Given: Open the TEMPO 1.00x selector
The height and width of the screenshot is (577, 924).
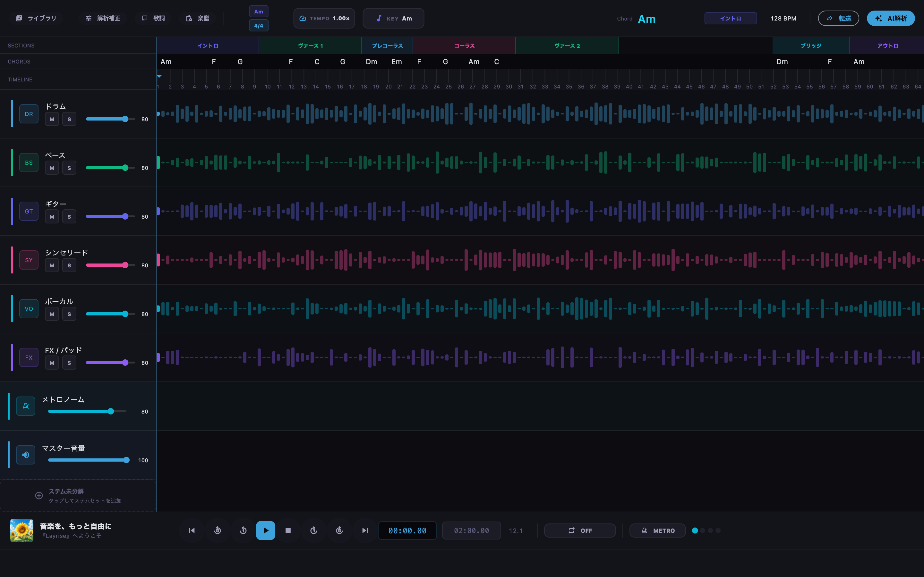Looking at the screenshot, I should coord(324,18).
